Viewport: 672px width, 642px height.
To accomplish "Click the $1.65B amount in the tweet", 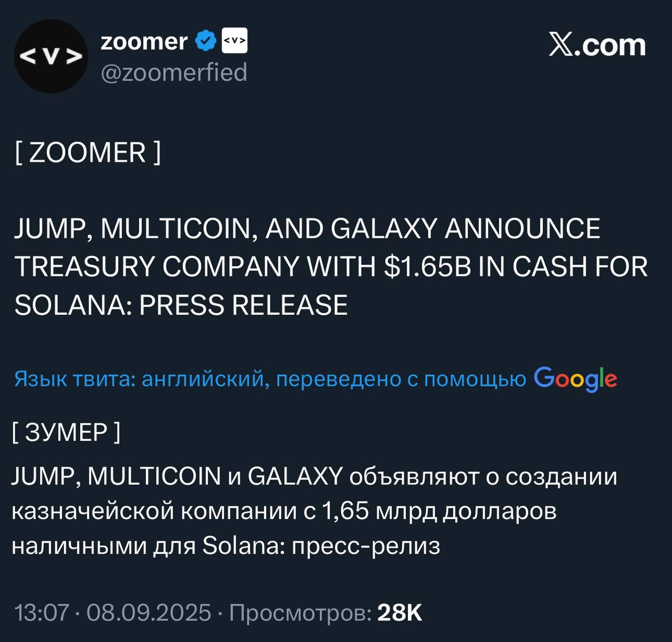I will [428, 267].
